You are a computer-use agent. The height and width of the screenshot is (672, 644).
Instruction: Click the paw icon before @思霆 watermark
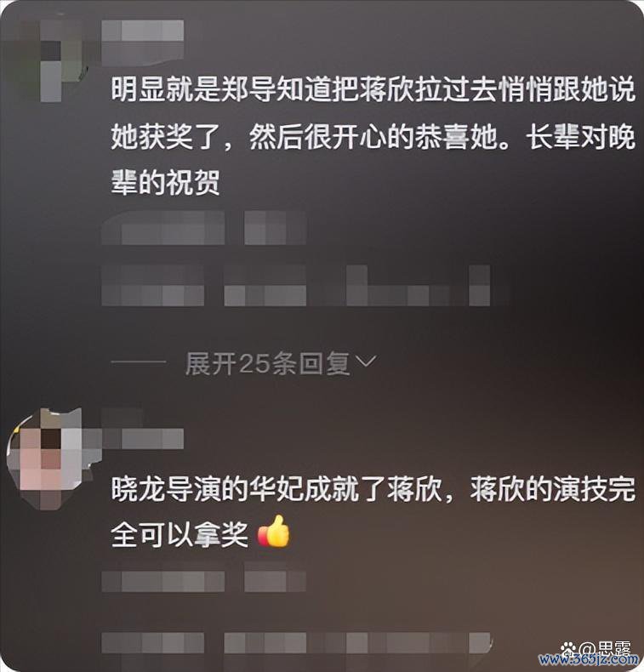coord(568,648)
